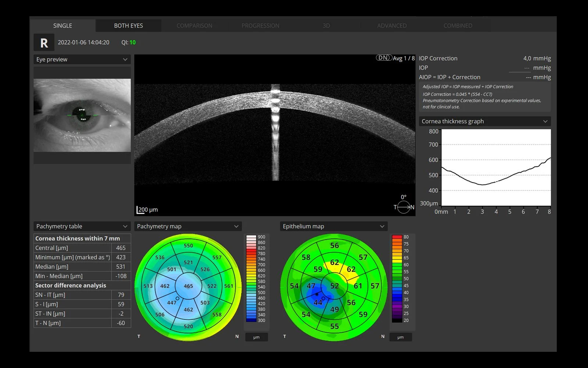Click the thinnest epithelium dot marker
Image resolution: width=588 pixels, height=368 pixels.
317,294
